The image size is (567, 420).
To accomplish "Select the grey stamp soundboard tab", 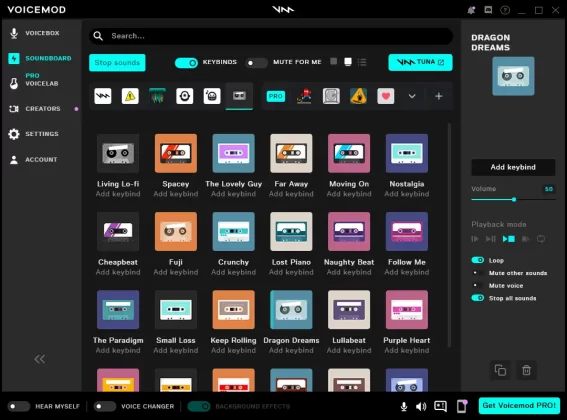I will tap(331, 96).
